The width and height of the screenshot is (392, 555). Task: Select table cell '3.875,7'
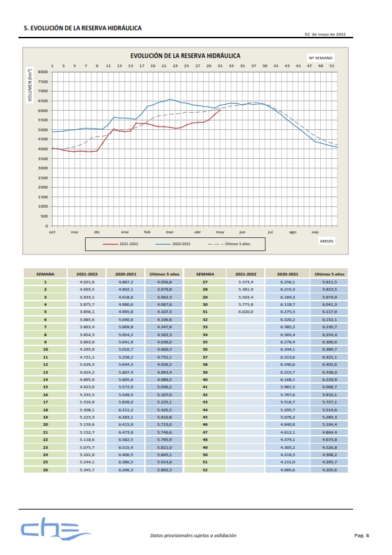click(87, 305)
